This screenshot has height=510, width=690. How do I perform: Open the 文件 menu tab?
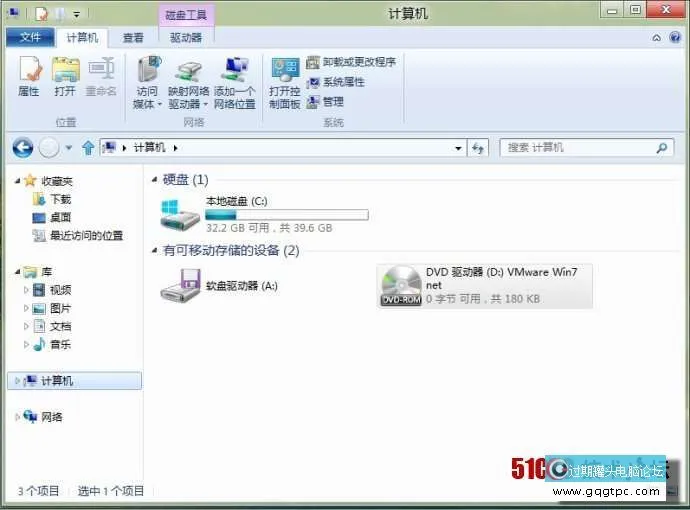[x=30, y=37]
